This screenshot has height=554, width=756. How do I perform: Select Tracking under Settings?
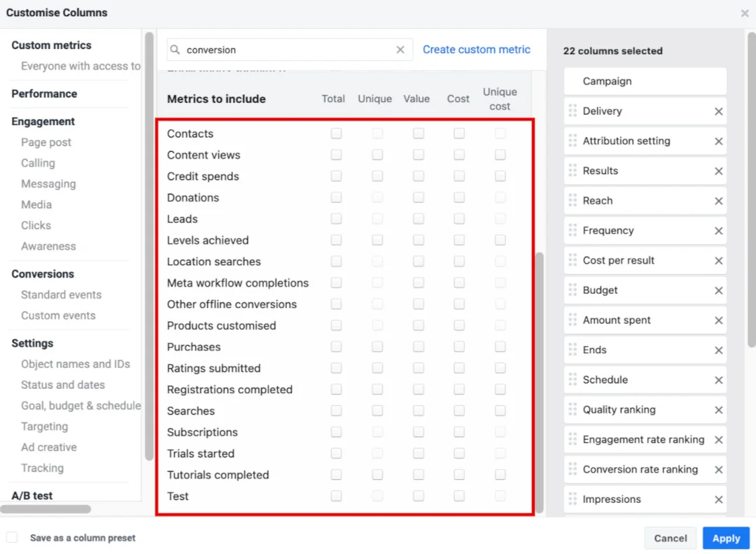coord(43,468)
